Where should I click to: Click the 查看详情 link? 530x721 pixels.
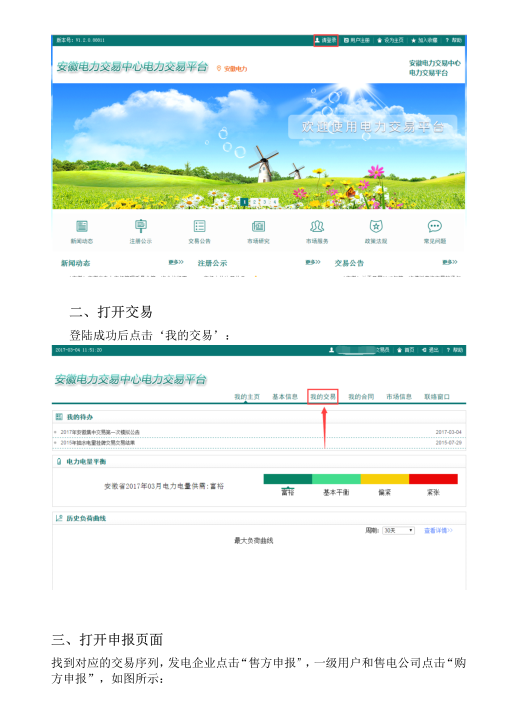[438, 531]
